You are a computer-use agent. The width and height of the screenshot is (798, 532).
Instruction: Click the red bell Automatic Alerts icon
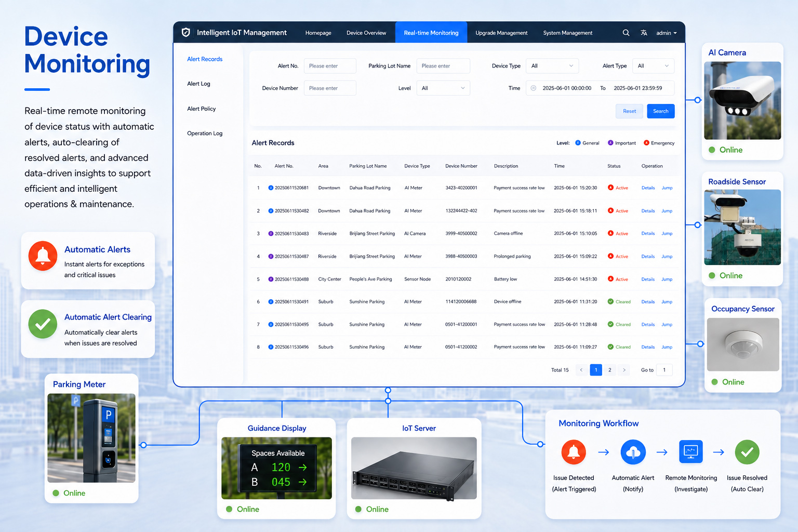click(x=43, y=256)
